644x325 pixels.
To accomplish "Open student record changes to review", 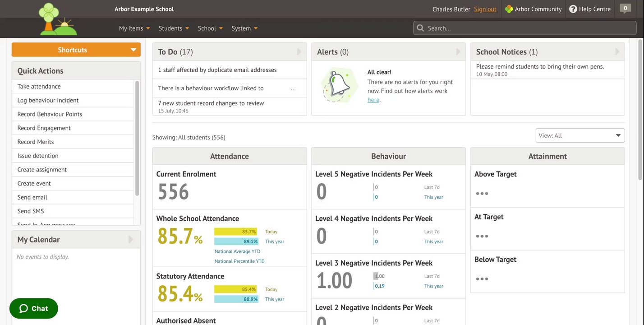I will [230, 107].
